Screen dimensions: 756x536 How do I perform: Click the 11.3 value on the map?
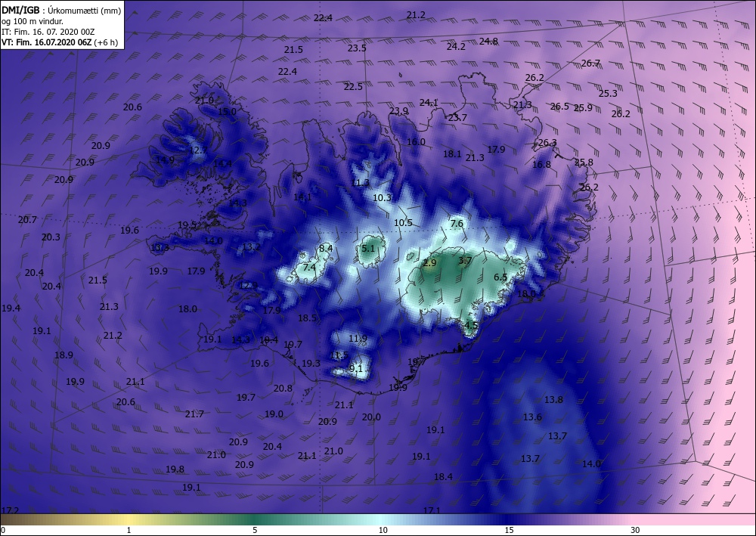360,183
